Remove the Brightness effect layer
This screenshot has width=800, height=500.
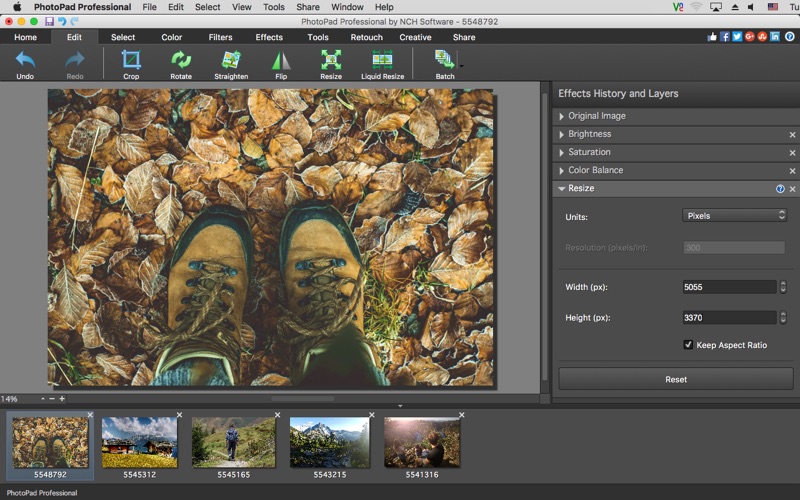(792, 134)
